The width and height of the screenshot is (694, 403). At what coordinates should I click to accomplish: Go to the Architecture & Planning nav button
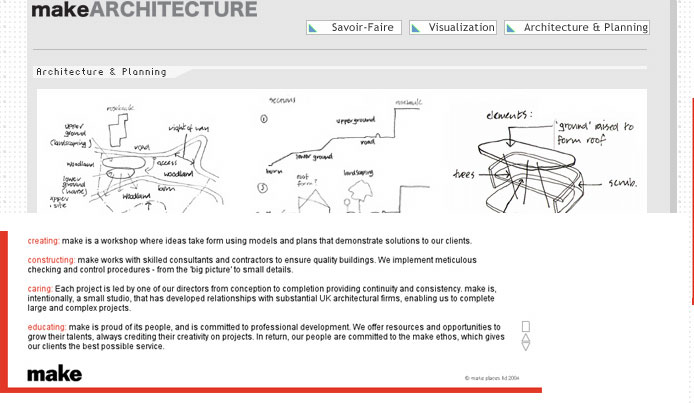tap(577, 27)
